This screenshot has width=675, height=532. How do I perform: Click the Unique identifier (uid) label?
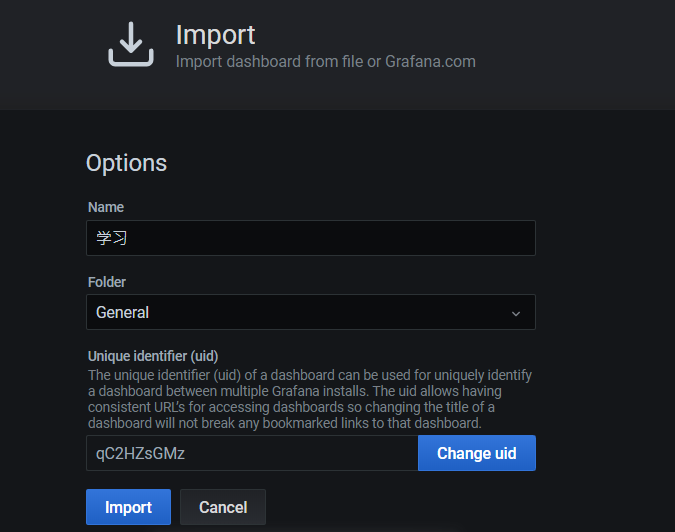click(153, 356)
